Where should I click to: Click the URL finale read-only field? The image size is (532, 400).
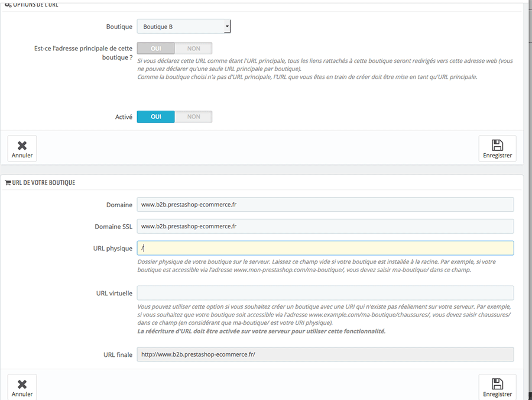(325, 354)
